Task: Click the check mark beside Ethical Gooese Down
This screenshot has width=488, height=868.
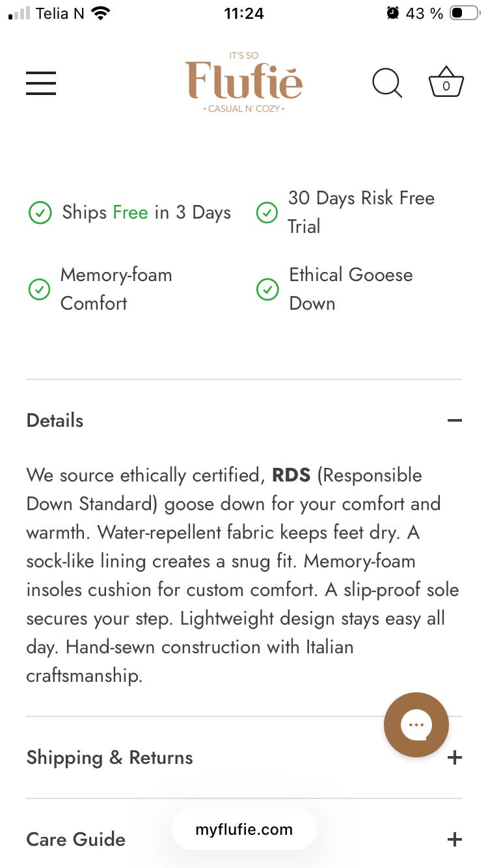Action: pos(267,290)
